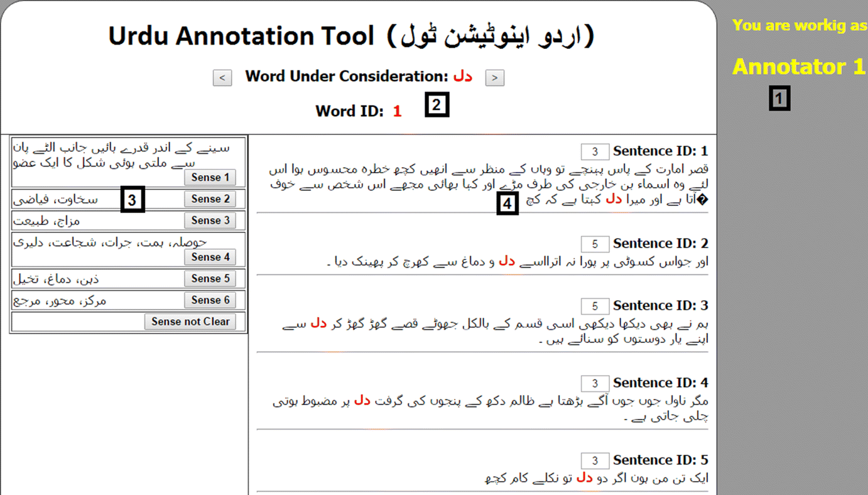The image size is (868, 495).
Task: Select the sense number field for Sentence ID: 3
Action: (x=595, y=306)
